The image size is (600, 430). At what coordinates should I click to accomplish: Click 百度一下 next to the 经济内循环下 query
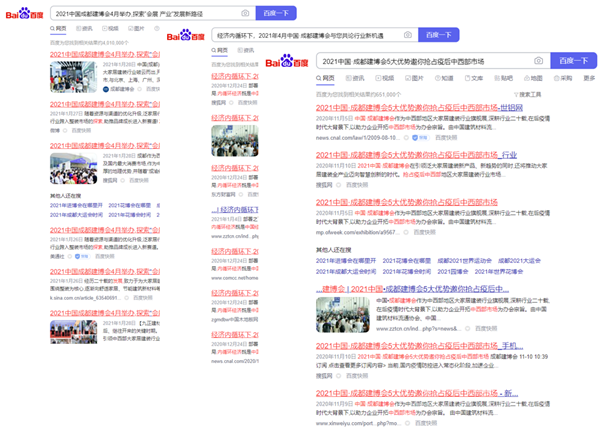coord(439,35)
